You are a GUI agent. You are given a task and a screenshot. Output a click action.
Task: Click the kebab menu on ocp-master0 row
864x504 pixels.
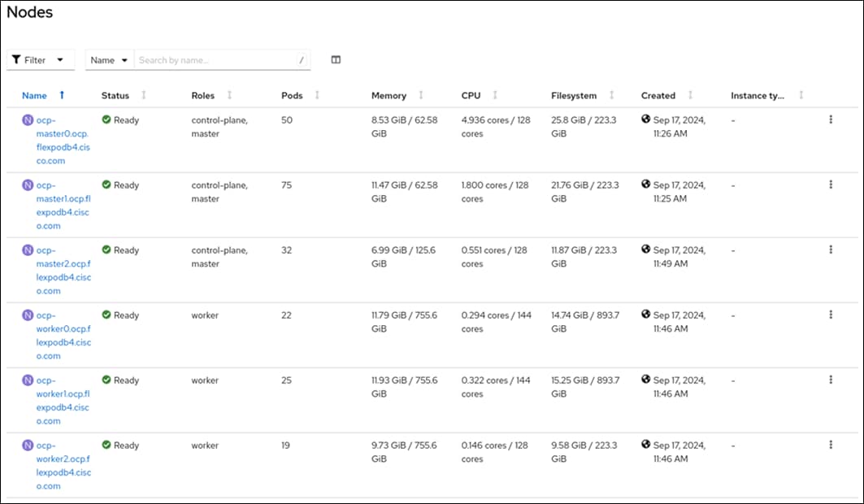pos(831,117)
